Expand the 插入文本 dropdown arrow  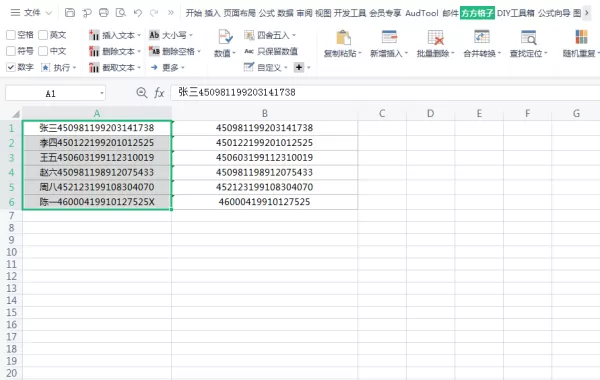(139, 35)
